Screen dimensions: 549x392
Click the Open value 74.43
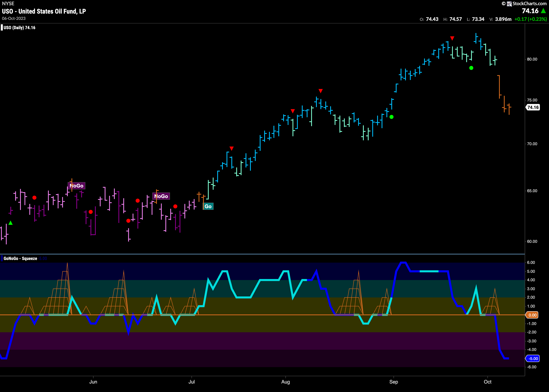point(432,19)
